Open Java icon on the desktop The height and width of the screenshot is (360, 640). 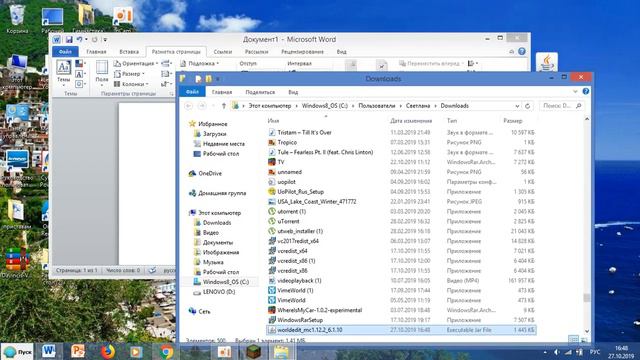point(547,62)
